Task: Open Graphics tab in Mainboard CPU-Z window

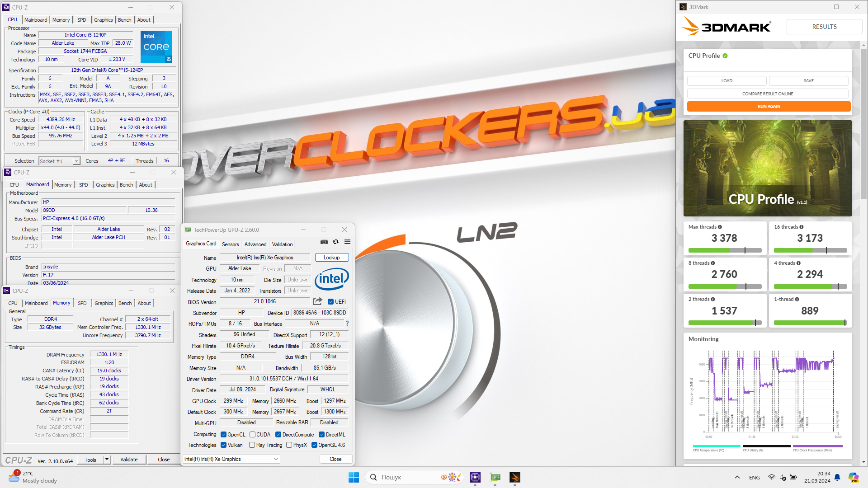Action: 105,185
